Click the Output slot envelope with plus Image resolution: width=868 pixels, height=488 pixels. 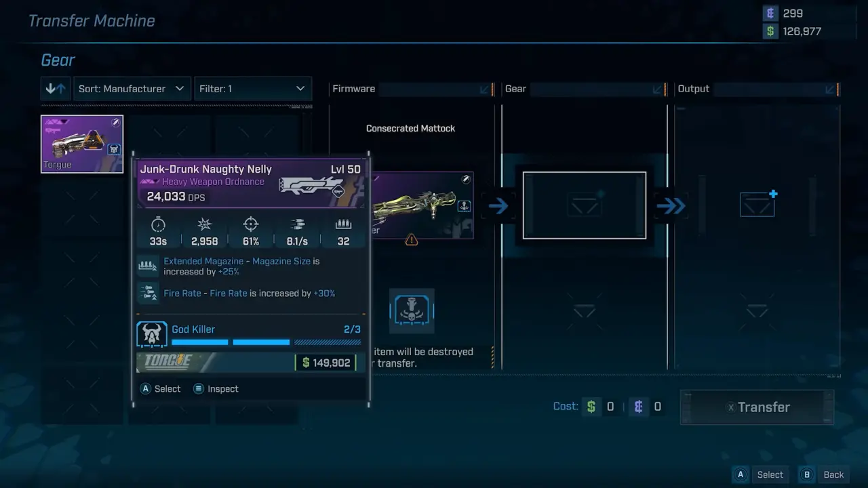coord(757,204)
